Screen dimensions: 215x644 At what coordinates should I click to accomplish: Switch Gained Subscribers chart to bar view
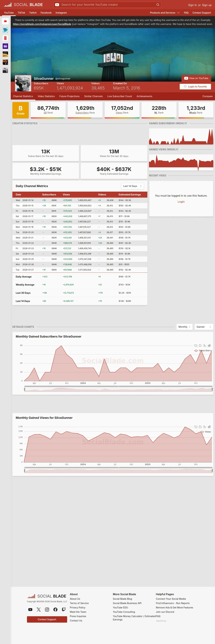point(209,346)
